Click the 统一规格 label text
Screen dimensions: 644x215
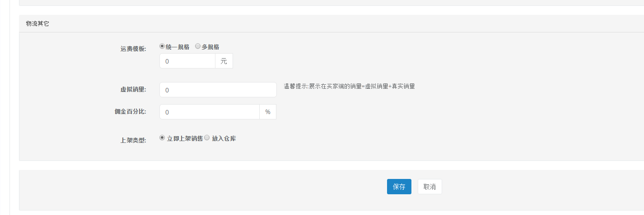177,47
